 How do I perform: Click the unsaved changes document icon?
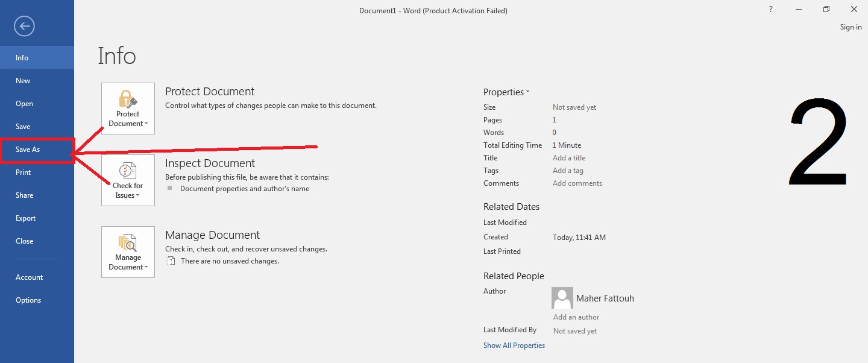coord(171,261)
